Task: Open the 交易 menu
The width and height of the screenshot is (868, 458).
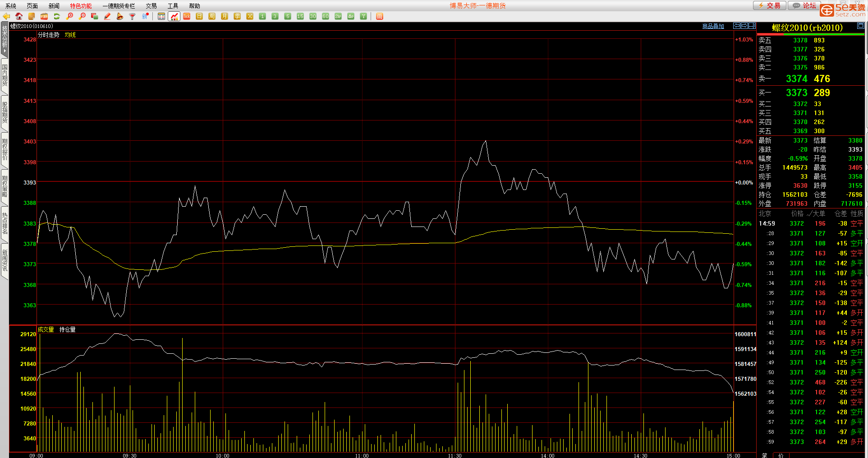Action: click(x=152, y=6)
